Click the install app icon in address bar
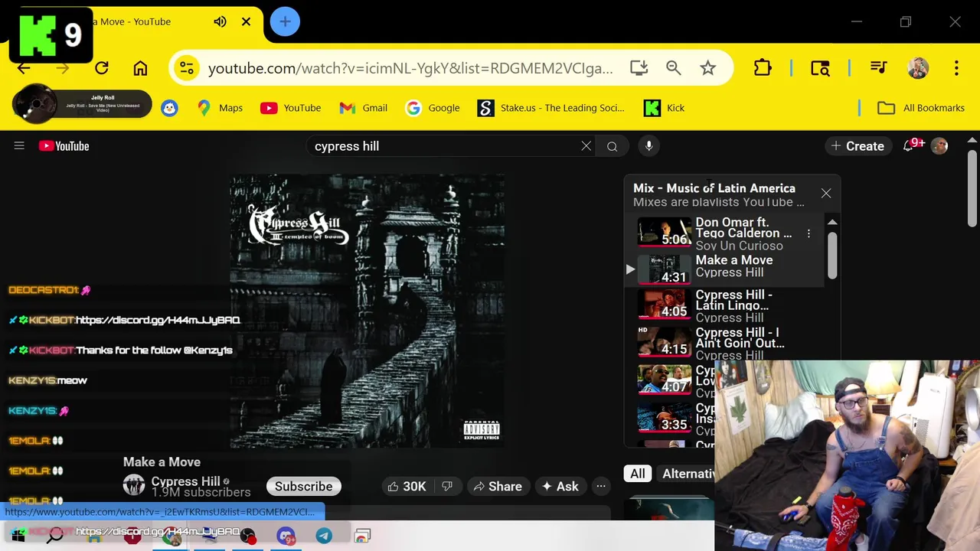This screenshot has height=551, width=980. (x=639, y=68)
